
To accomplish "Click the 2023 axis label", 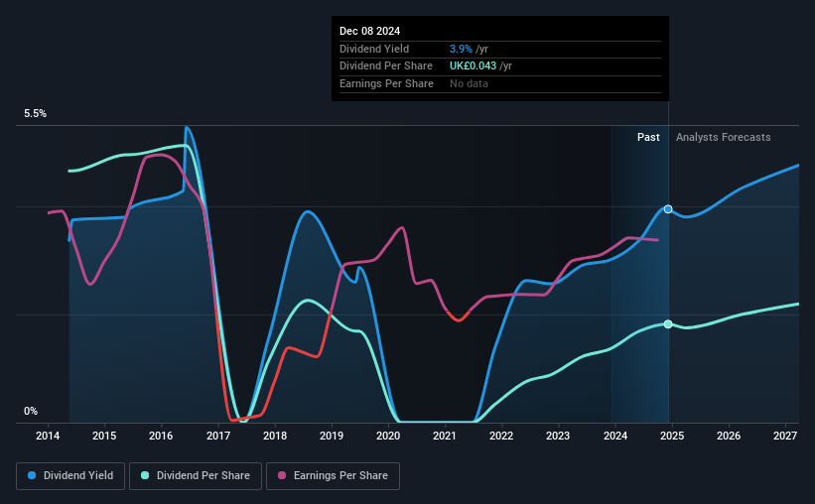I will [558, 436].
